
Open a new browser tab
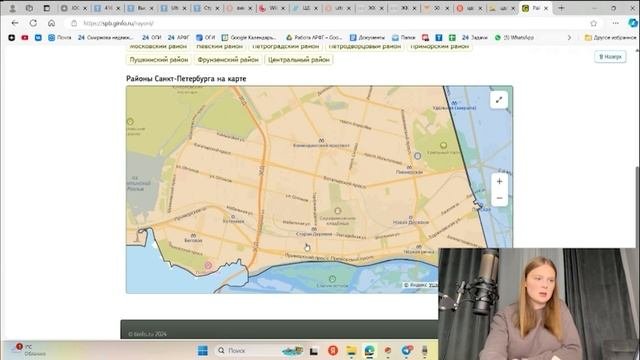click(x=561, y=8)
